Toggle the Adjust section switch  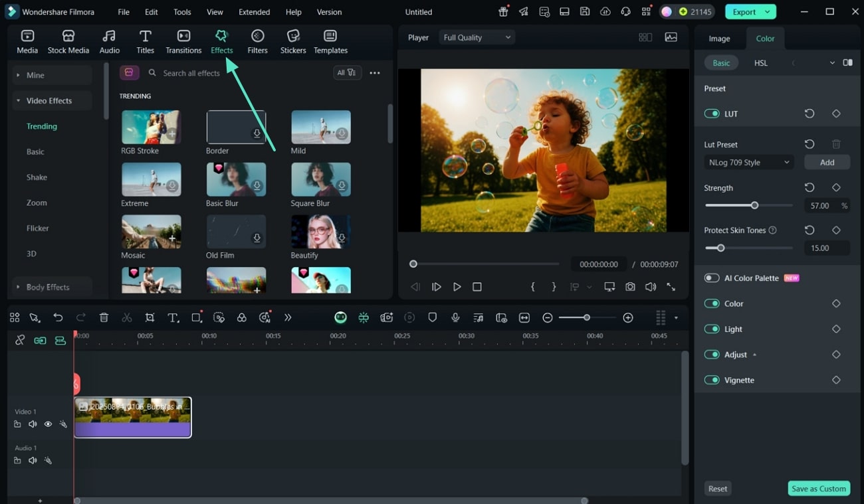pos(712,355)
